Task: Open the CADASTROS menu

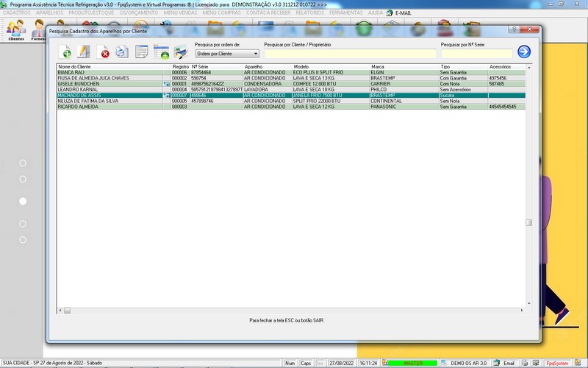Action: pyautogui.click(x=17, y=13)
